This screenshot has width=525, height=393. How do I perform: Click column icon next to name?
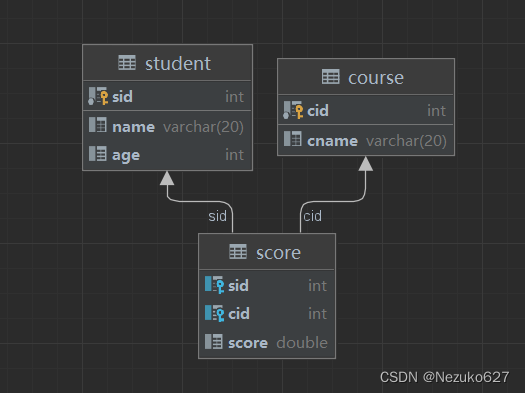tap(98, 125)
